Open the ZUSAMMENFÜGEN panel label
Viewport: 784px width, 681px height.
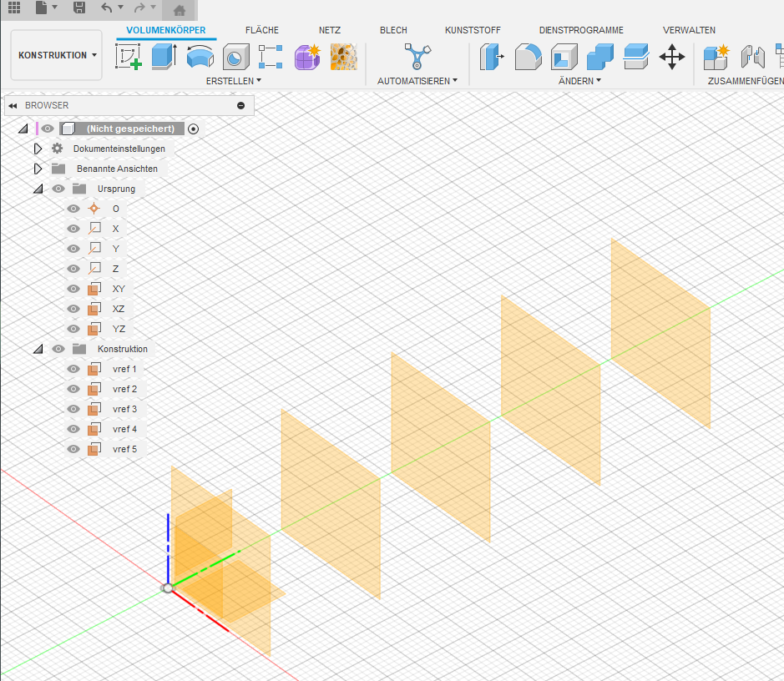coord(745,80)
